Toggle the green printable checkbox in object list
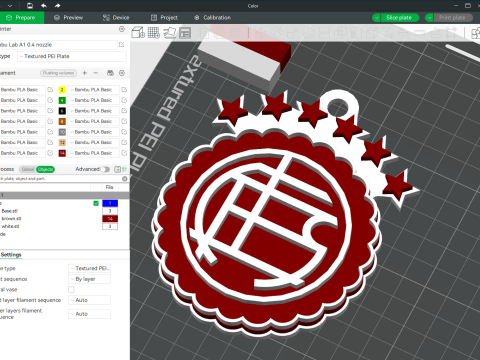 [x=96, y=203]
